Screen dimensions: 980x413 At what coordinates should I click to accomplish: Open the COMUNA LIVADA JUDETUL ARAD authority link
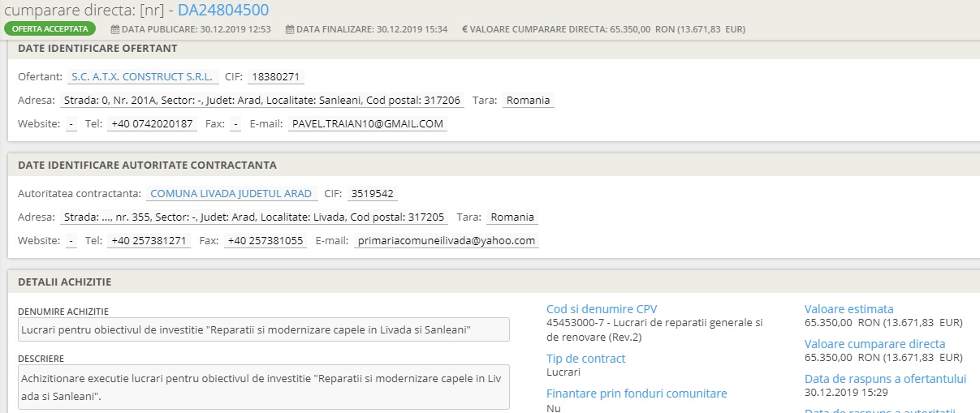click(x=231, y=194)
